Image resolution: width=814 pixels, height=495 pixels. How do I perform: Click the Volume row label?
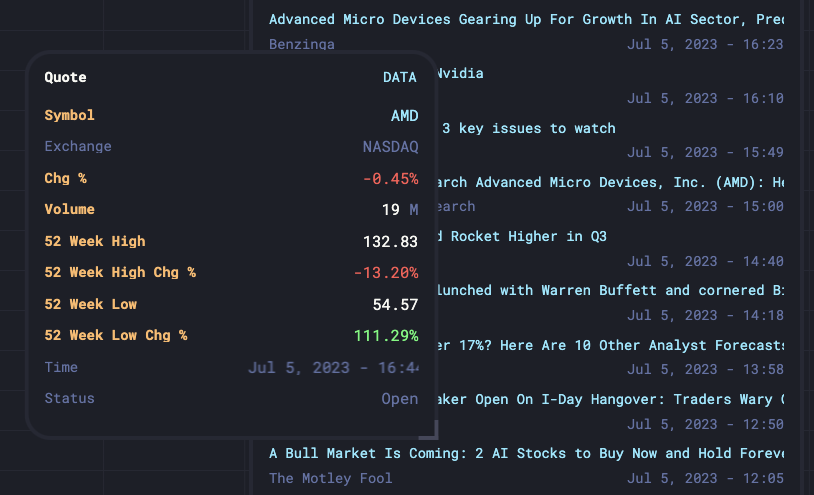coord(70,209)
